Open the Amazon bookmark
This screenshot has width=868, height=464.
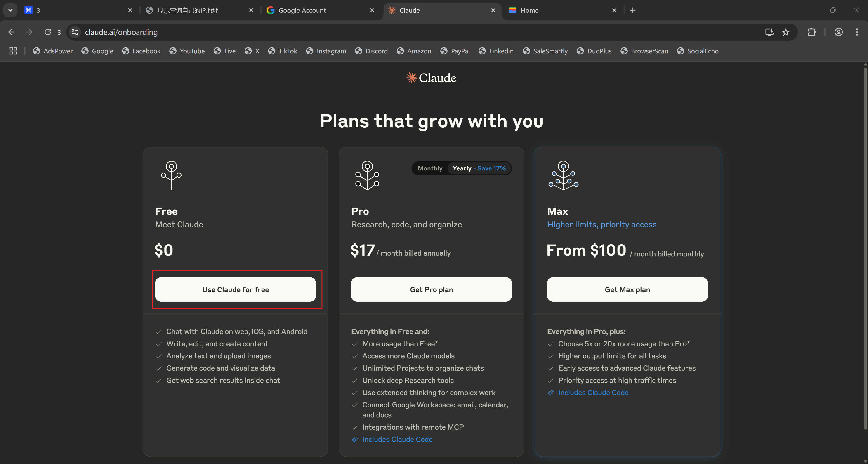pyautogui.click(x=414, y=51)
